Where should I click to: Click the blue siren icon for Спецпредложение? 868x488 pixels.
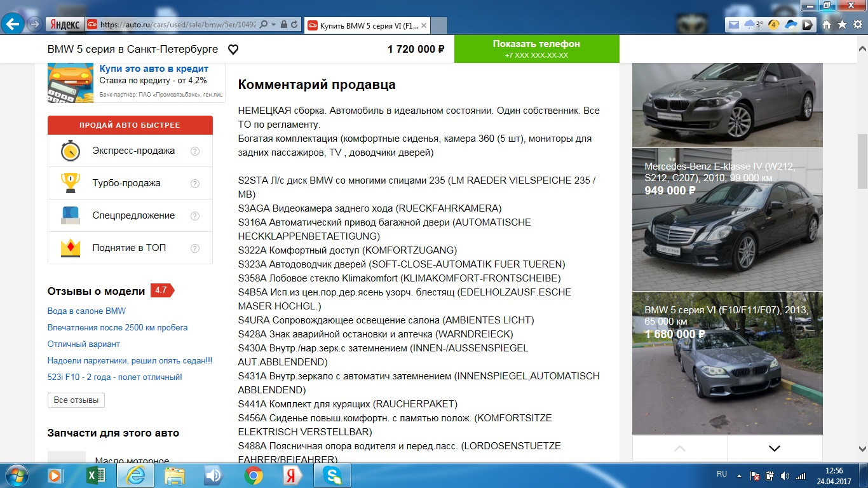coord(71,215)
